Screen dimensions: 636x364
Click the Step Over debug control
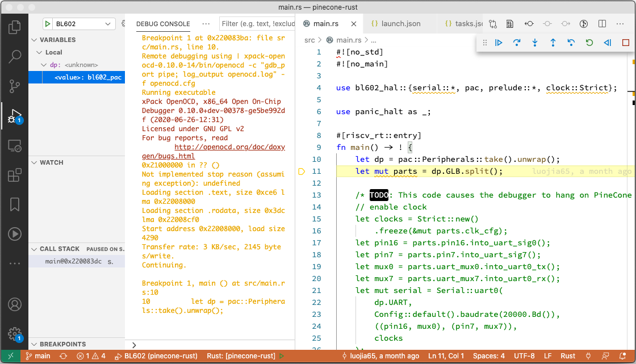(x=517, y=43)
